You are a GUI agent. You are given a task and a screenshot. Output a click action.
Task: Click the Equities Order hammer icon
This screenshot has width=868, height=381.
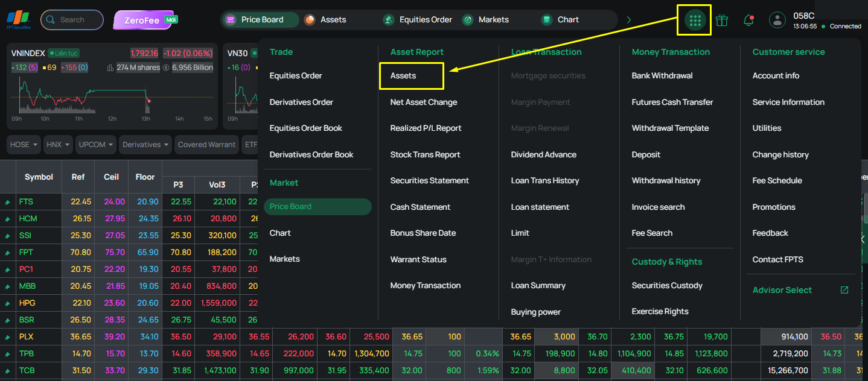(x=389, y=20)
